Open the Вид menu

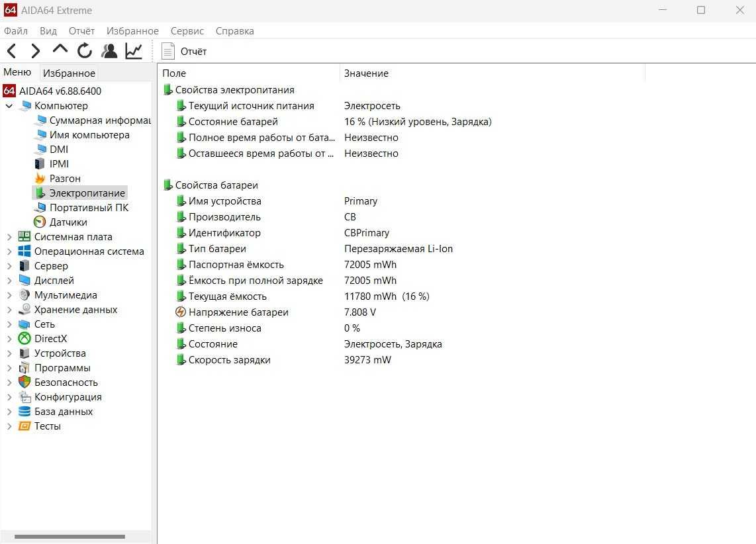pyautogui.click(x=48, y=31)
